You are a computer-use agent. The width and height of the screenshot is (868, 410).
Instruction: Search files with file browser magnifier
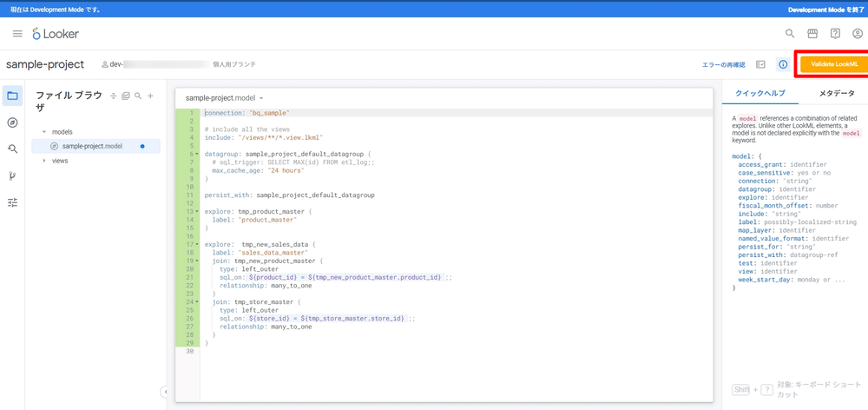pos(138,96)
